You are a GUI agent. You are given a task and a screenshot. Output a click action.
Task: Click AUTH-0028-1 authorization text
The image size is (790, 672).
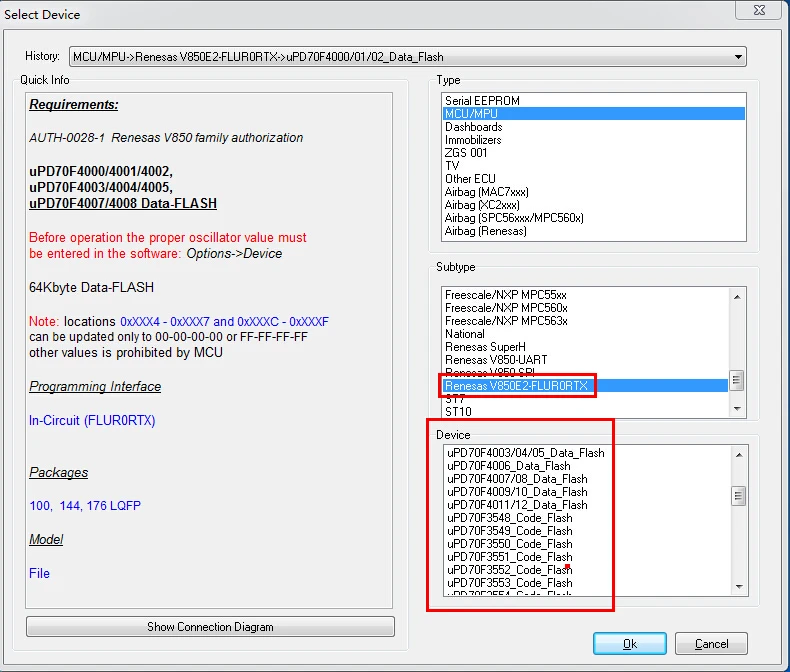pos(166,138)
